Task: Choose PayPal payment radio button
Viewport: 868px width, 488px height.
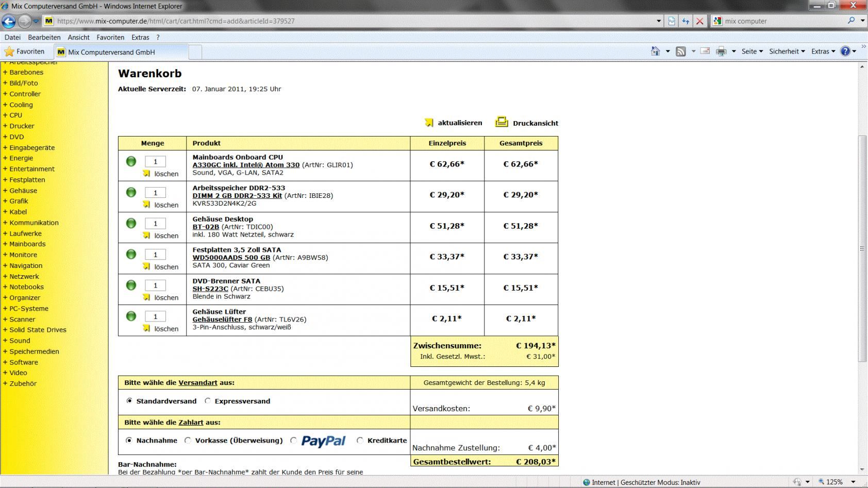Action: click(294, 440)
